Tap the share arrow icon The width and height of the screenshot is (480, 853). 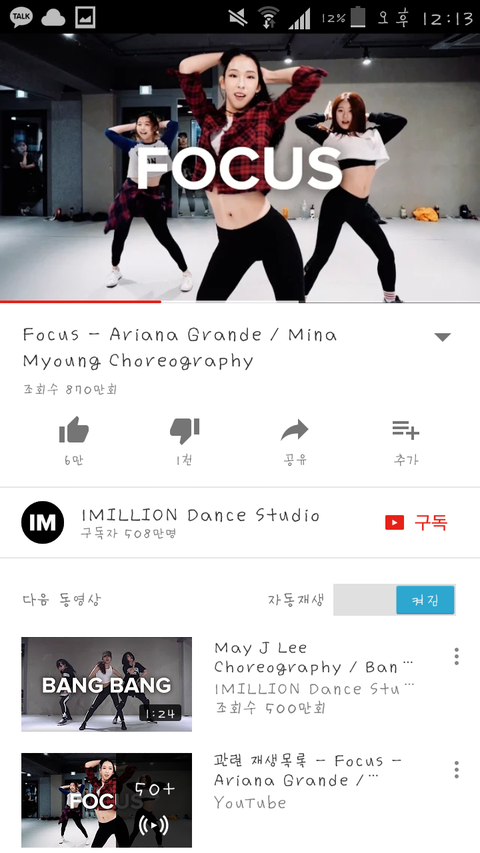[x=294, y=430]
